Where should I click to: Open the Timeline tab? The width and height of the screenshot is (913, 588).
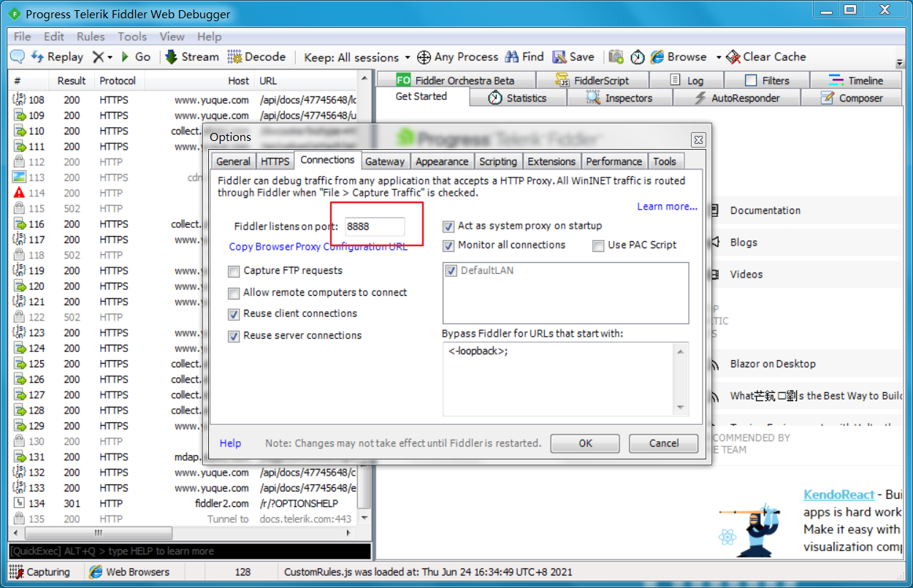(x=856, y=80)
